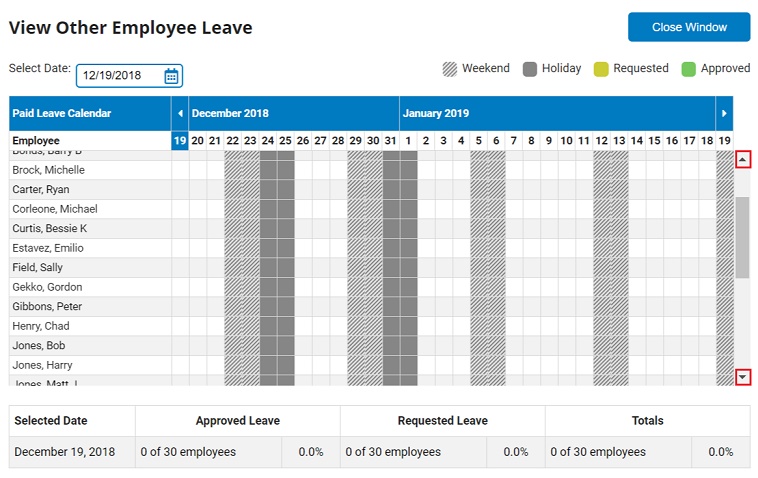Select employee Corleone, Michael

(55, 209)
